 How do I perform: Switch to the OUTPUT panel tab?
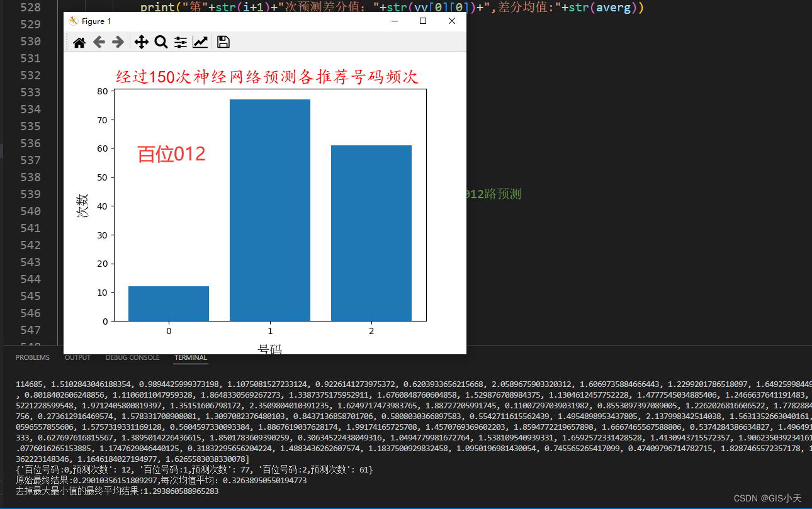coord(77,357)
